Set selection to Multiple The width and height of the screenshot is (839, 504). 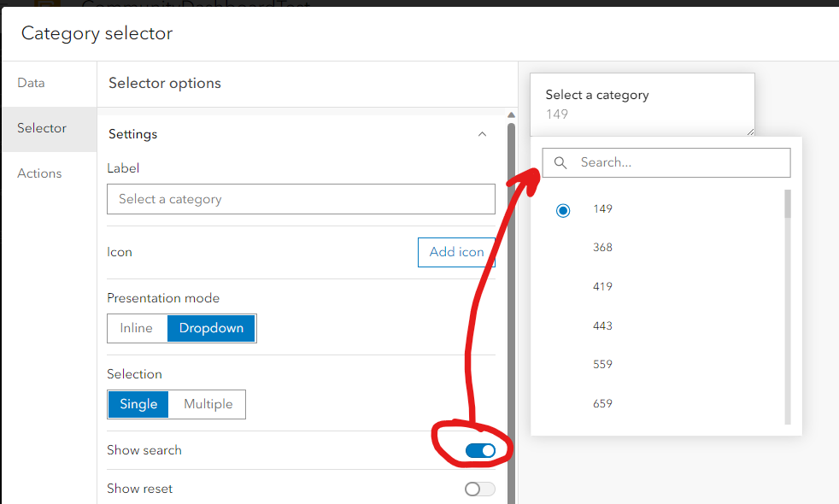pos(208,404)
